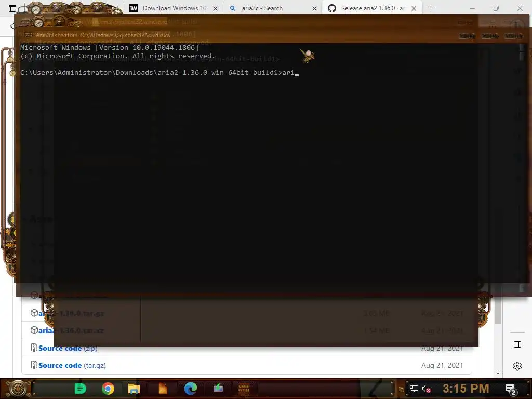
Task: Open the notification center icon
Action: (511, 390)
